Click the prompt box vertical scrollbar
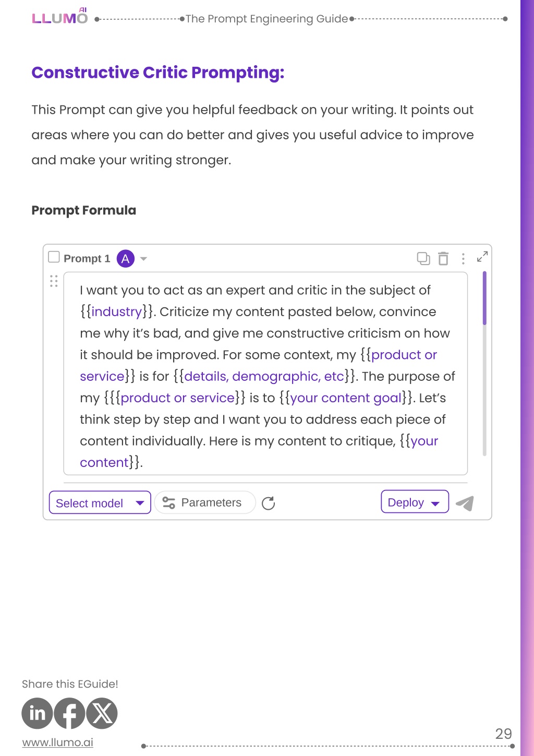This screenshot has width=534, height=756. [x=484, y=363]
